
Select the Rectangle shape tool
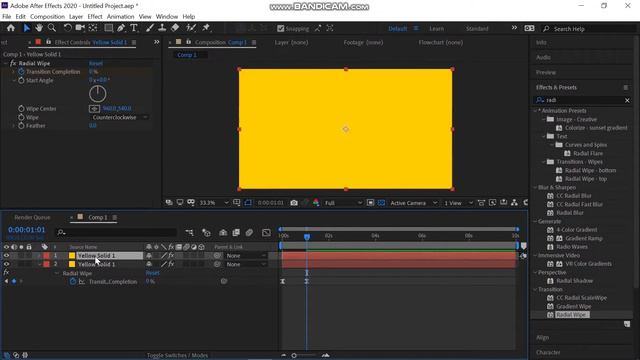click(x=109, y=28)
